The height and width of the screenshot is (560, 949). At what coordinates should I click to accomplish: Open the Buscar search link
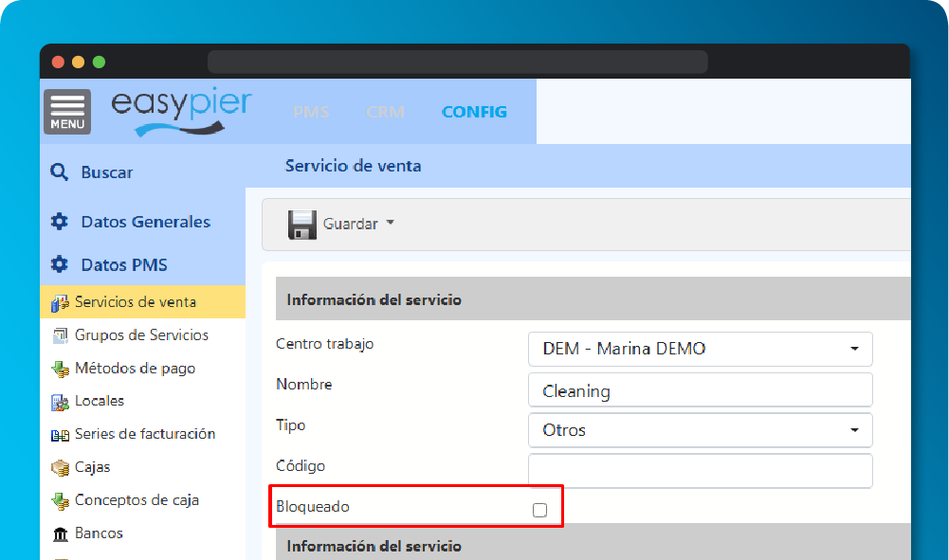pos(107,172)
